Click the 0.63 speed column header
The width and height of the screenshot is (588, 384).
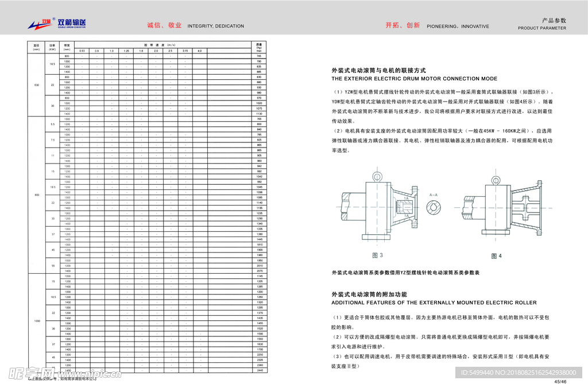pos(82,51)
